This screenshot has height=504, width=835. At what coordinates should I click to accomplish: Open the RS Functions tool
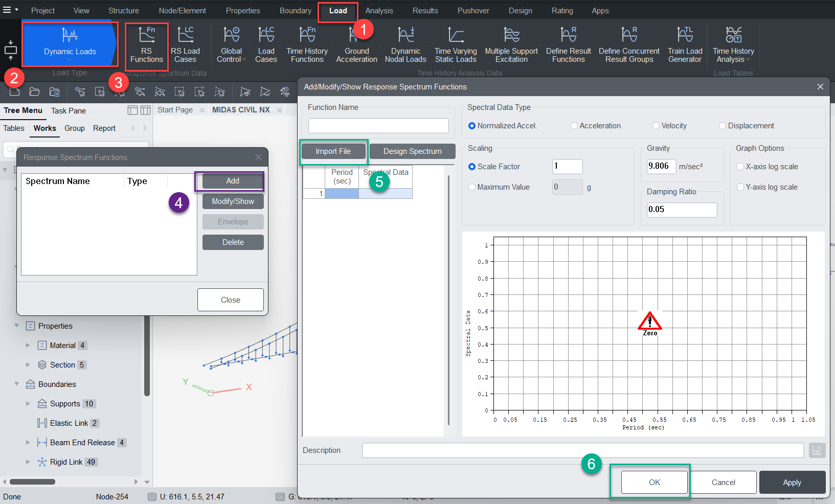[x=146, y=45]
